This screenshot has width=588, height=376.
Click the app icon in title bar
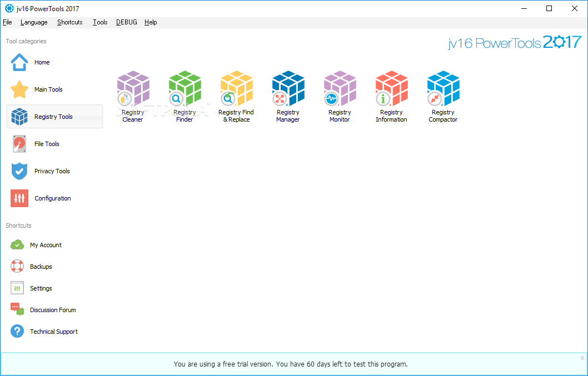point(9,8)
